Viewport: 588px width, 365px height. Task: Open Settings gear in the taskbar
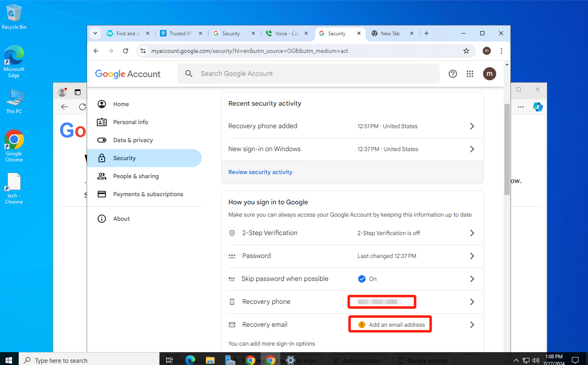pos(290,360)
